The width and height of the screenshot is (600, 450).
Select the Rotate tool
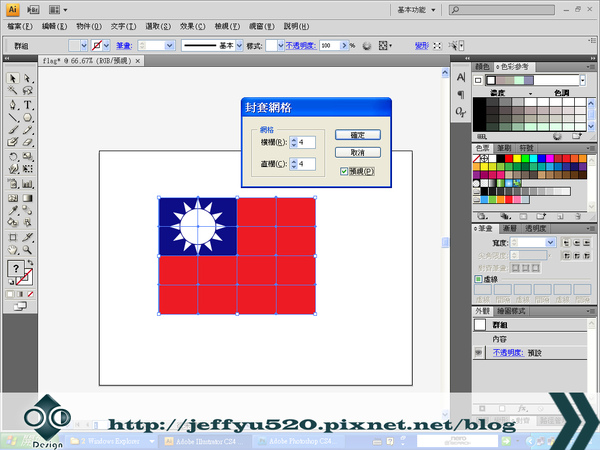13,157
